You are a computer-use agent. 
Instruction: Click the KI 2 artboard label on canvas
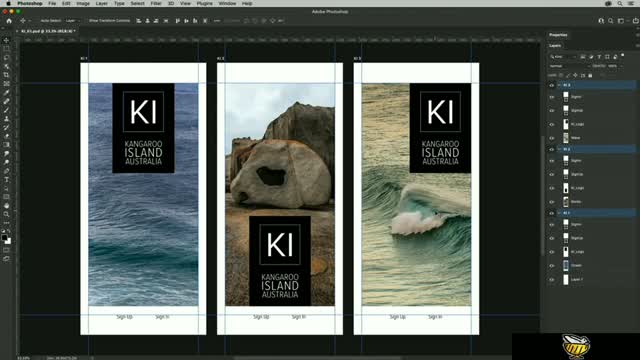click(220, 59)
